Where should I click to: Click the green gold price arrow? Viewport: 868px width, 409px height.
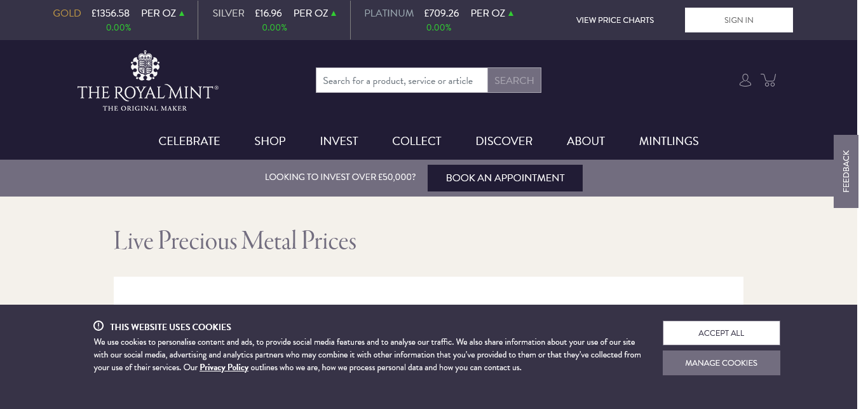[x=182, y=13]
